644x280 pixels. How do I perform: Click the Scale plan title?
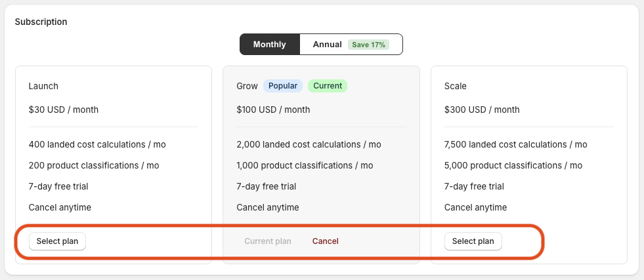pyautogui.click(x=455, y=86)
